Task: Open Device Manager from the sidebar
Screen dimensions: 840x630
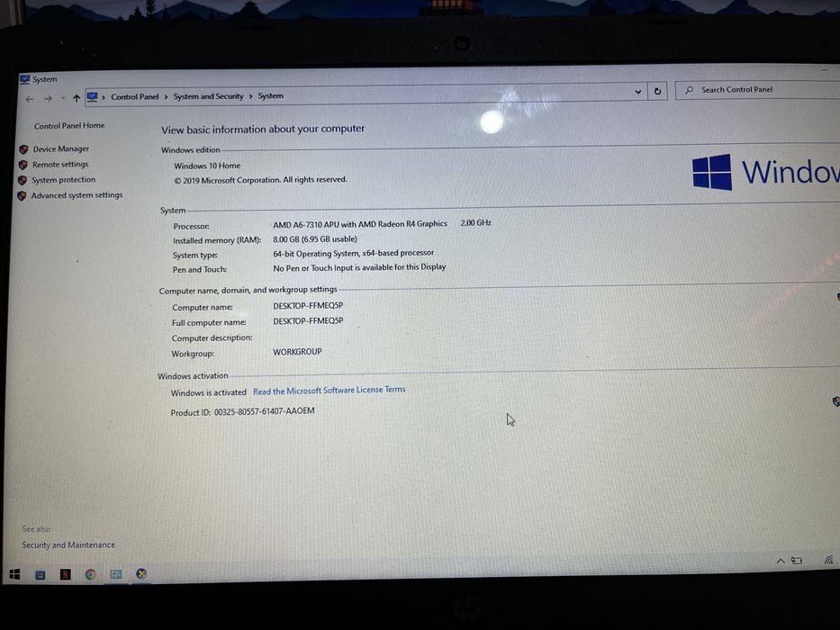Action: [61, 148]
